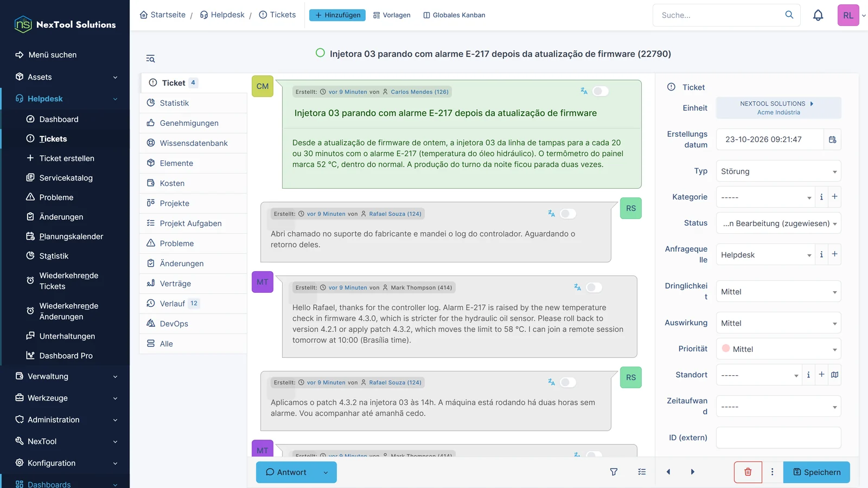Go to previous ticket arrow
868x488 pixels.
coord(668,472)
